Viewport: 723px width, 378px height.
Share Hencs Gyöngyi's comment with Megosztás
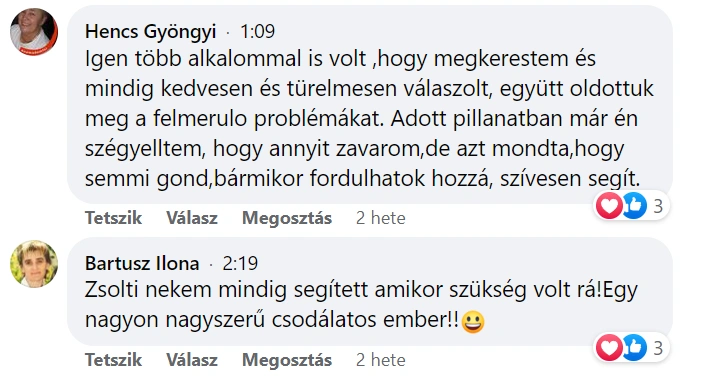287,218
